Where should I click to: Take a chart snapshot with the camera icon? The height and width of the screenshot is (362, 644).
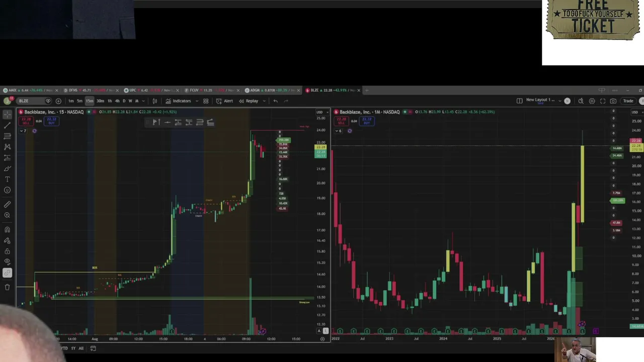613,101
